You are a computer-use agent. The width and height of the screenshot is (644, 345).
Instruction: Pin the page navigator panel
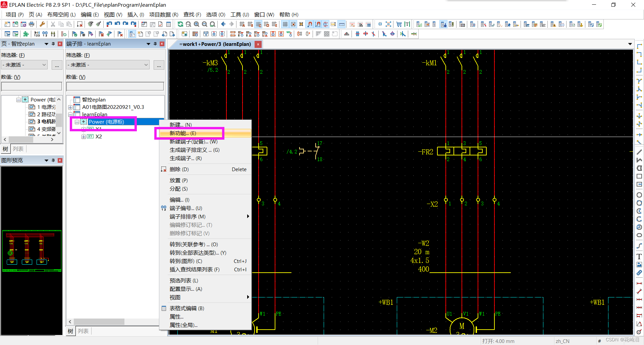pyautogui.click(x=53, y=44)
